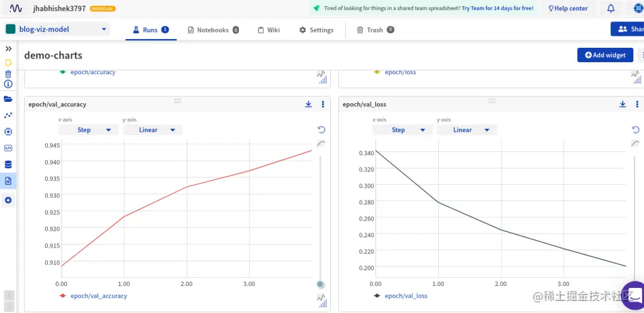This screenshot has height=313, width=644.
Task: Toggle the epoch/accuracy legend entry
Action: tap(87, 72)
